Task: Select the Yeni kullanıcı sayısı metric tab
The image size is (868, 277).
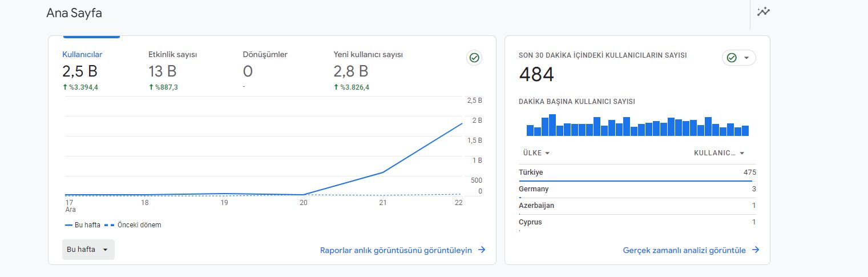Action: 368,55
